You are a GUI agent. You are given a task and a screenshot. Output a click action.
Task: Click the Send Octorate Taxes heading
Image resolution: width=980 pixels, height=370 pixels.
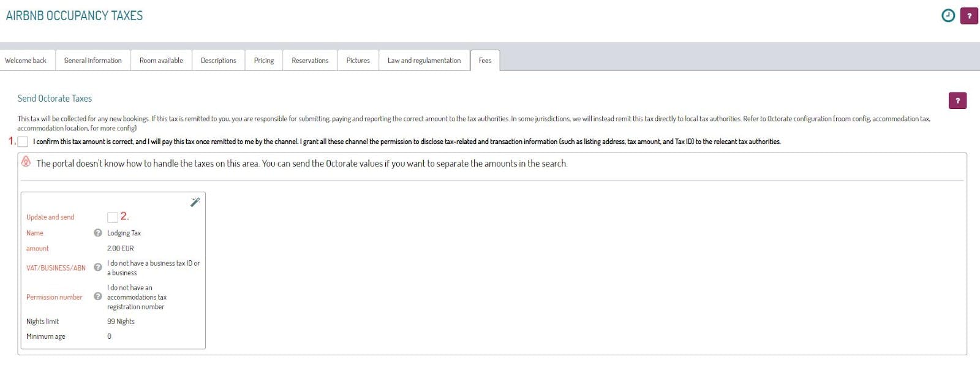click(x=55, y=99)
